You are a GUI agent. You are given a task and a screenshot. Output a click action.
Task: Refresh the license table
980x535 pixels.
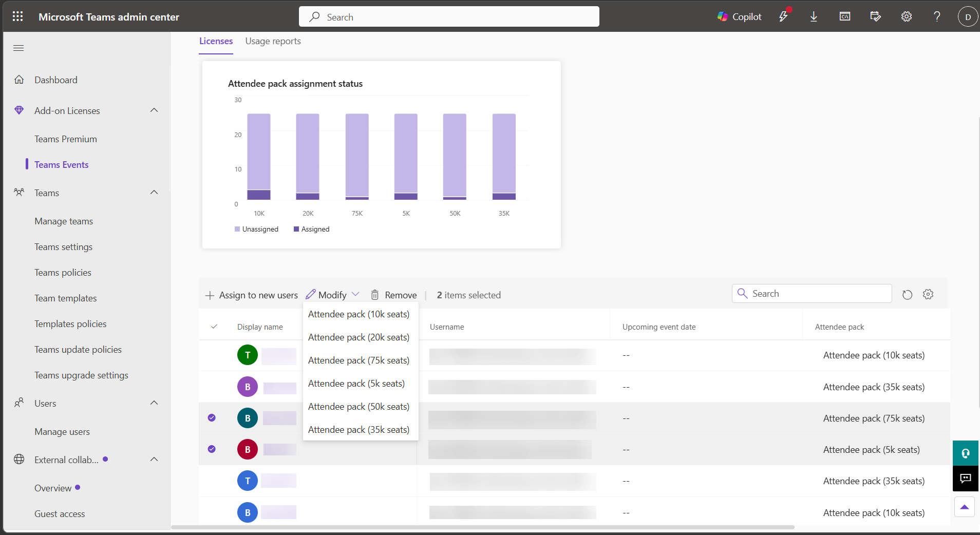pos(907,295)
